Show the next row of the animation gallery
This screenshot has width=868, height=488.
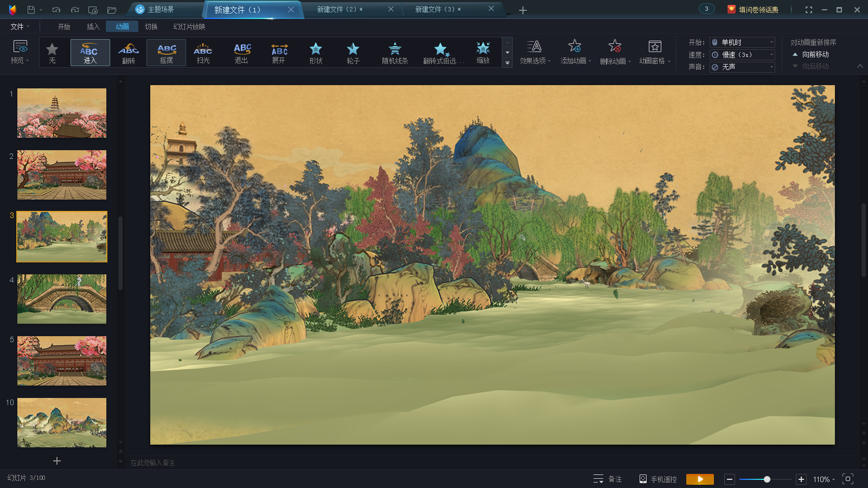pyautogui.click(x=507, y=53)
